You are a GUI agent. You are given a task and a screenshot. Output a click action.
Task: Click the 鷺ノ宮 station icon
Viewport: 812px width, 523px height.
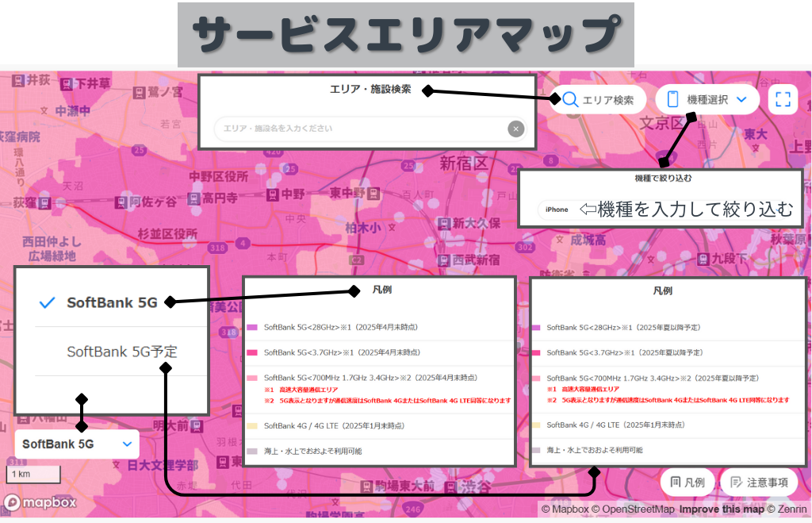[x=139, y=93]
